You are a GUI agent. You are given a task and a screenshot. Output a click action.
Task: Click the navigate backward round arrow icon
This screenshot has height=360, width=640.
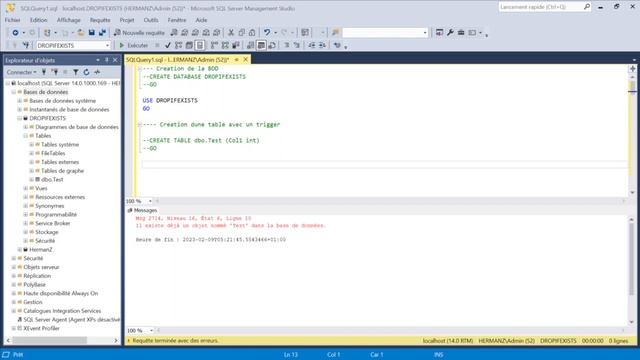click(15, 33)
